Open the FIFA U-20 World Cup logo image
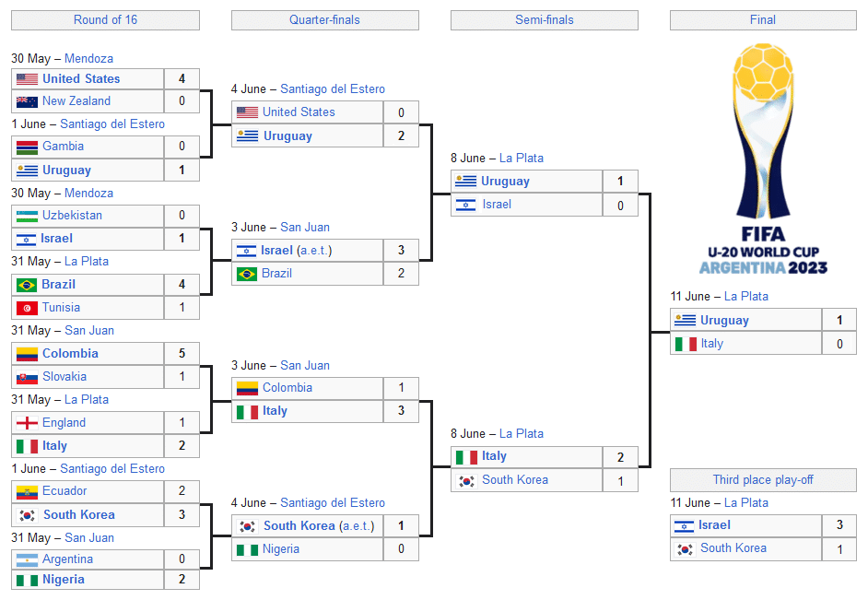Screen dimensions: 868x600 coord(763,159)
